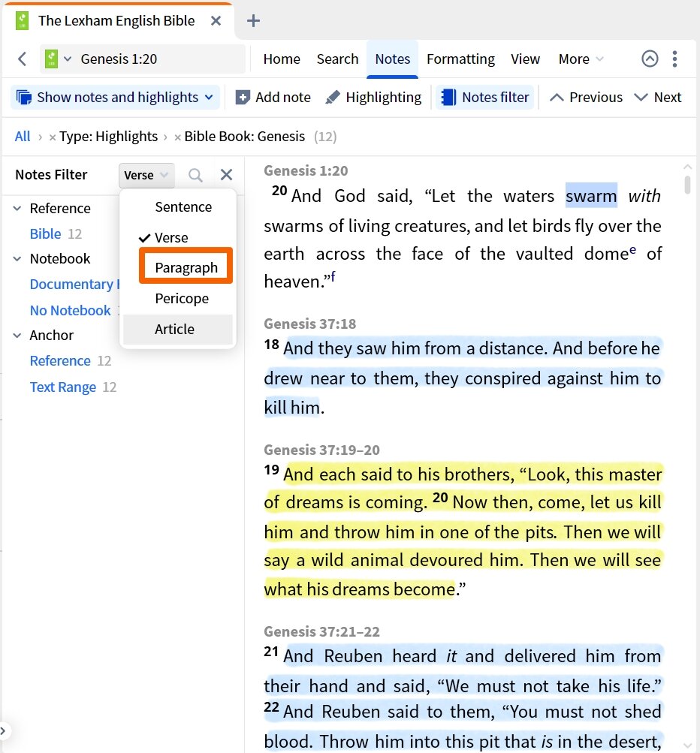Click the circled up-arrow collapse toolbar icon
This screenshot has height=753, width=700.
650,59
